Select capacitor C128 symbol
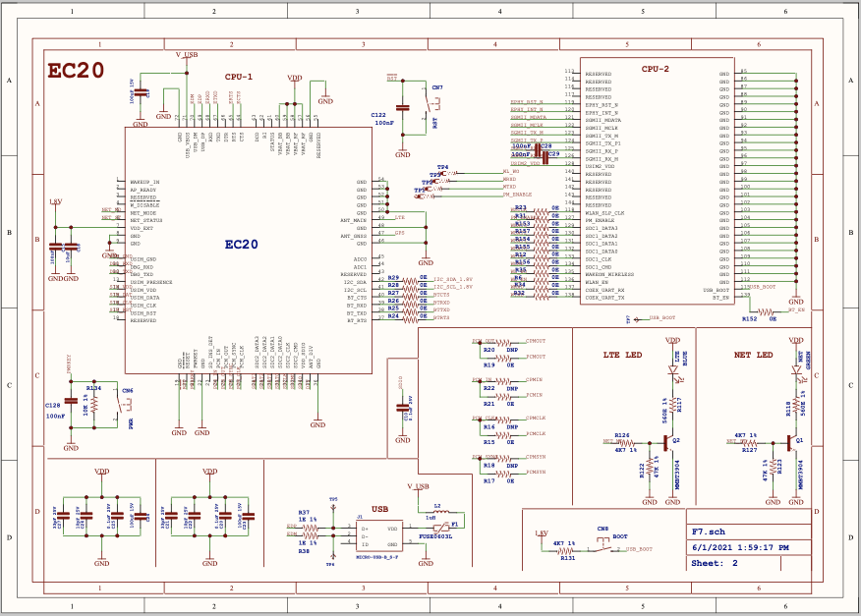 [x=71, y=401]
